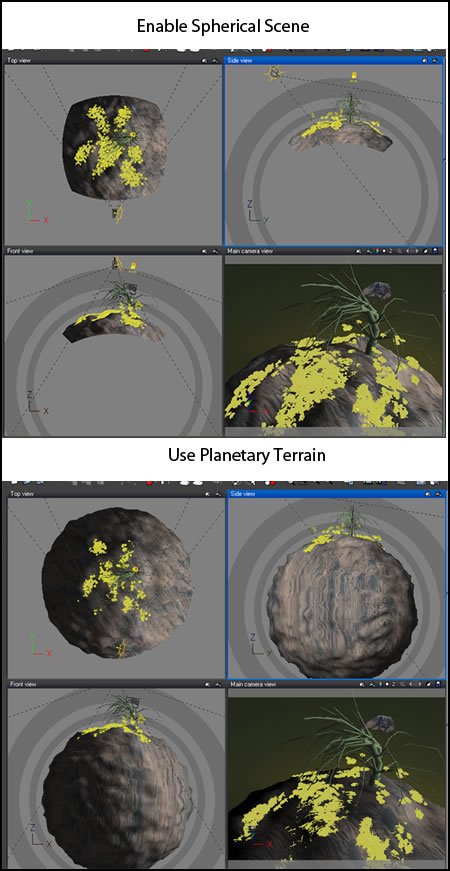
Task: Click the RGB color channel icon in Main camera view
Action: coord(378,251)
